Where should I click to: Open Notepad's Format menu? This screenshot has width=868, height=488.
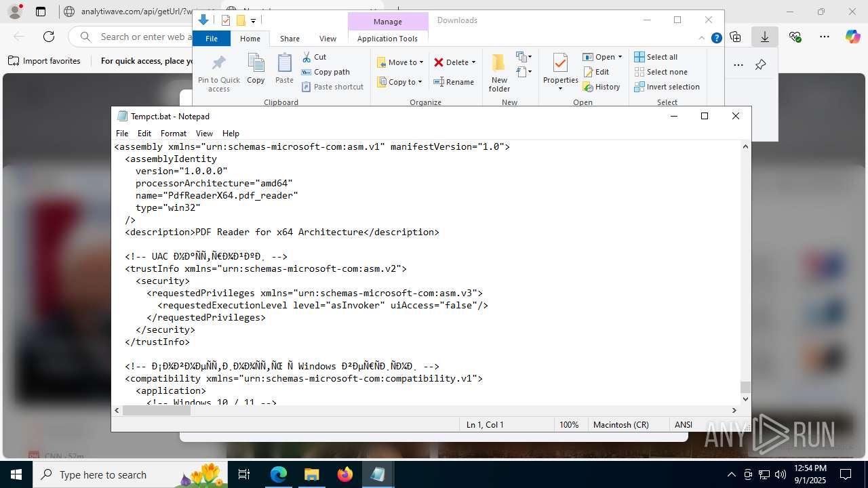(173, 134)
